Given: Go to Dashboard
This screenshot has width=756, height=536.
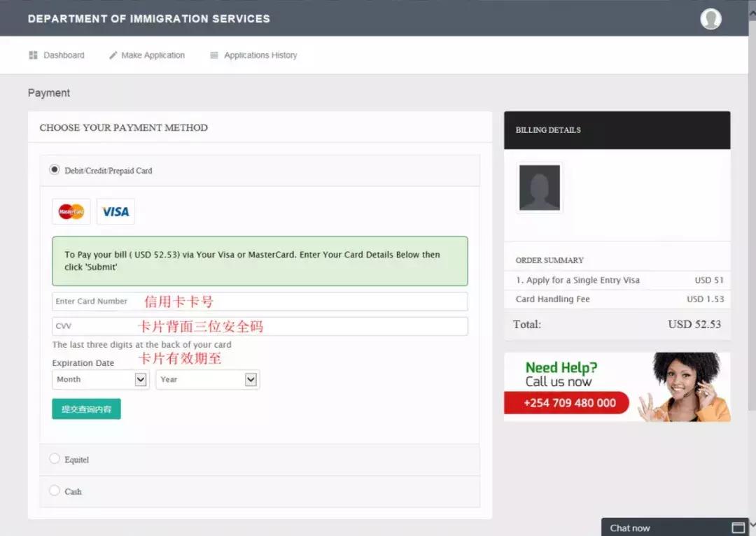Looking at the screenshot, I should coord(57,55).
